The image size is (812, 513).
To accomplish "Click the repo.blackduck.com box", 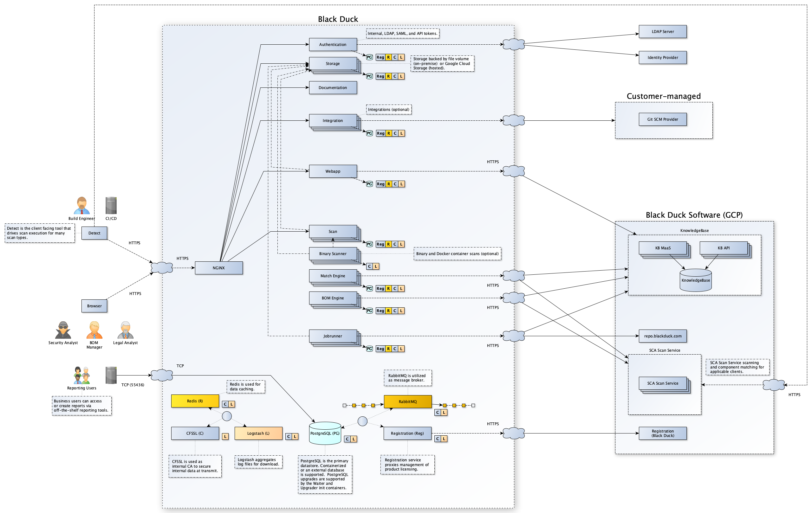I will tap(662, 336).
